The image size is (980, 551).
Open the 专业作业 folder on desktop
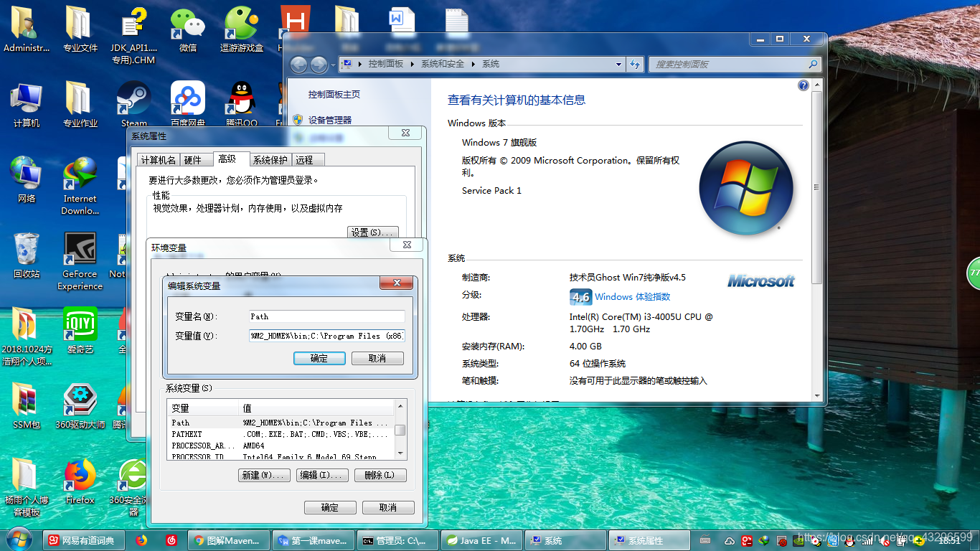coord(80,105)
